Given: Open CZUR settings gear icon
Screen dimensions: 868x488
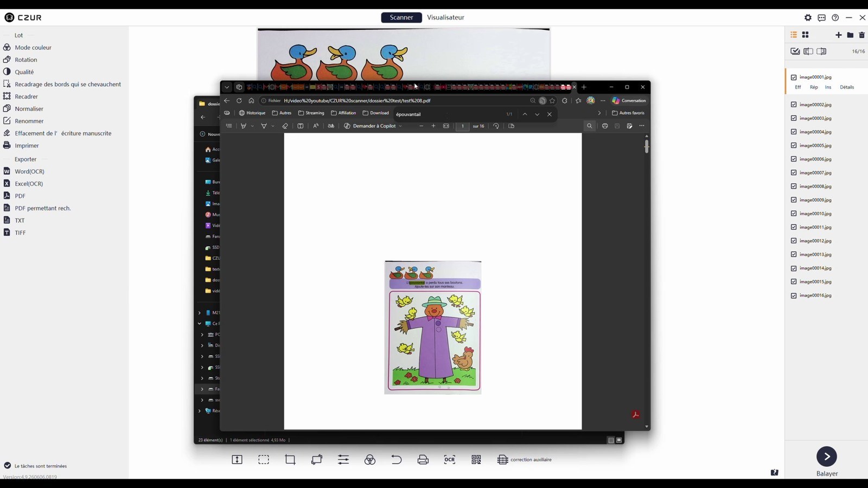Looking at the screenshot, I should tap(808, 17).
